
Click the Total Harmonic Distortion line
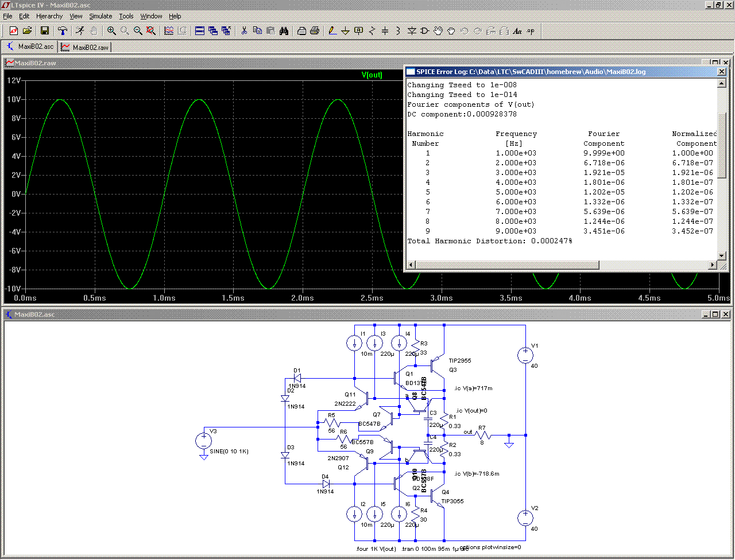[x=490, y=241]
